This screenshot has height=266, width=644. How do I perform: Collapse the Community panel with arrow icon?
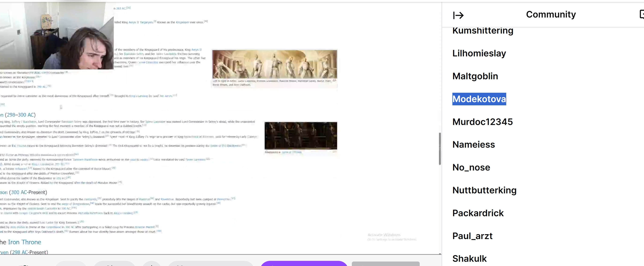pyautogui.click(x=458, y=15)
